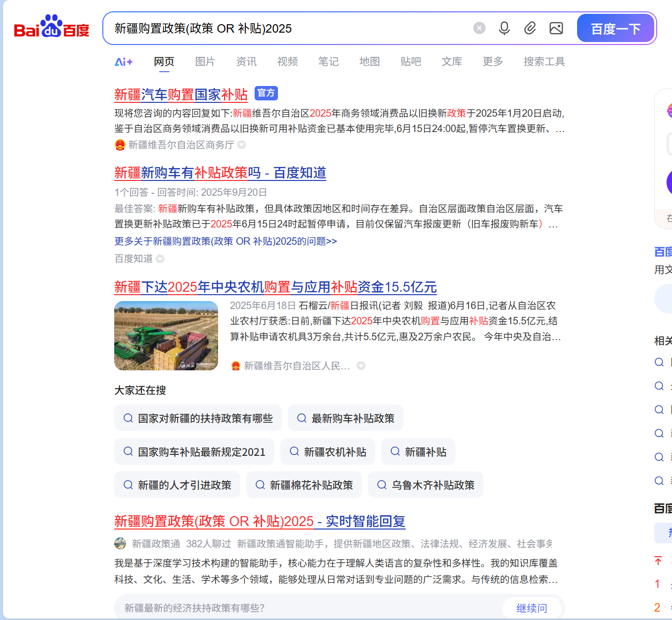The width and height of the screenshot is (672, 620).
Task: Open the harvester thumbnail image
Action: pos(166,336)
